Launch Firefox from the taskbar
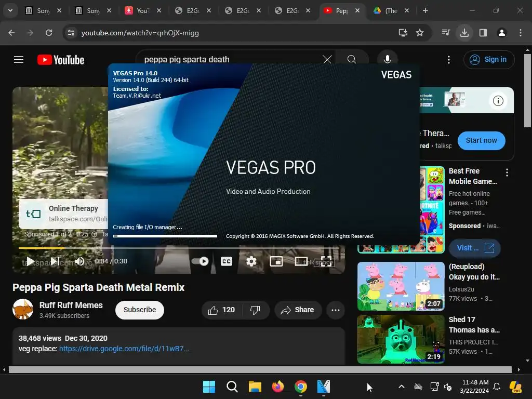 tap(278, 387)
